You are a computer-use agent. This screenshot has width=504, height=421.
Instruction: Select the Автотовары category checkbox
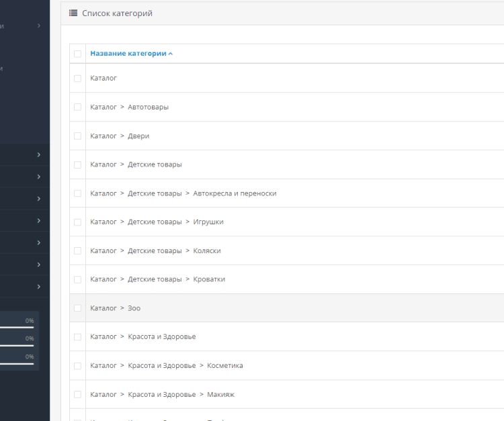(77, 107)
